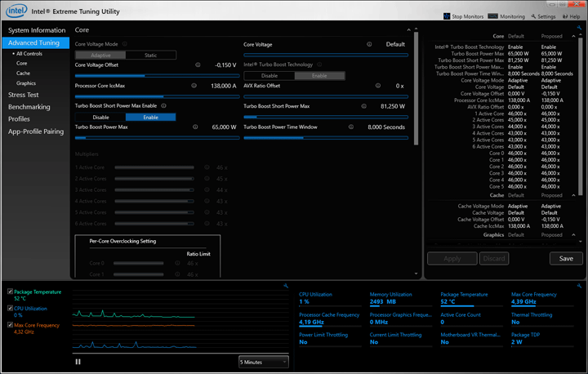Click the Save button

[566, 258]
